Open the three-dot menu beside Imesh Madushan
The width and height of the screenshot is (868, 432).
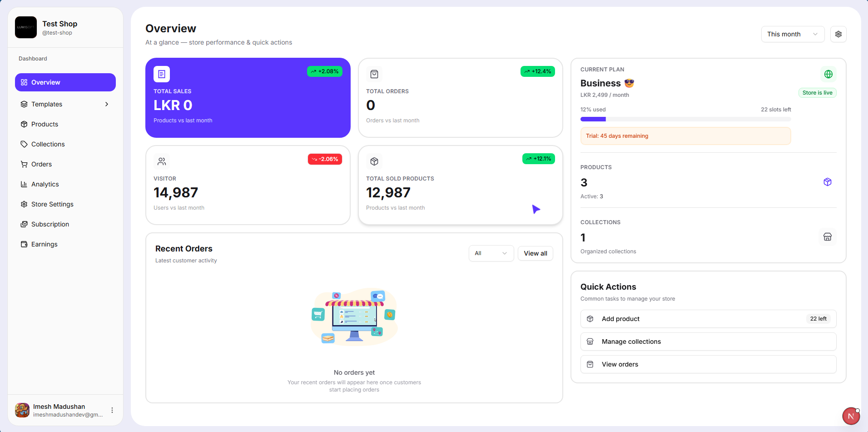pyautogui.click(x=112, y=410)
